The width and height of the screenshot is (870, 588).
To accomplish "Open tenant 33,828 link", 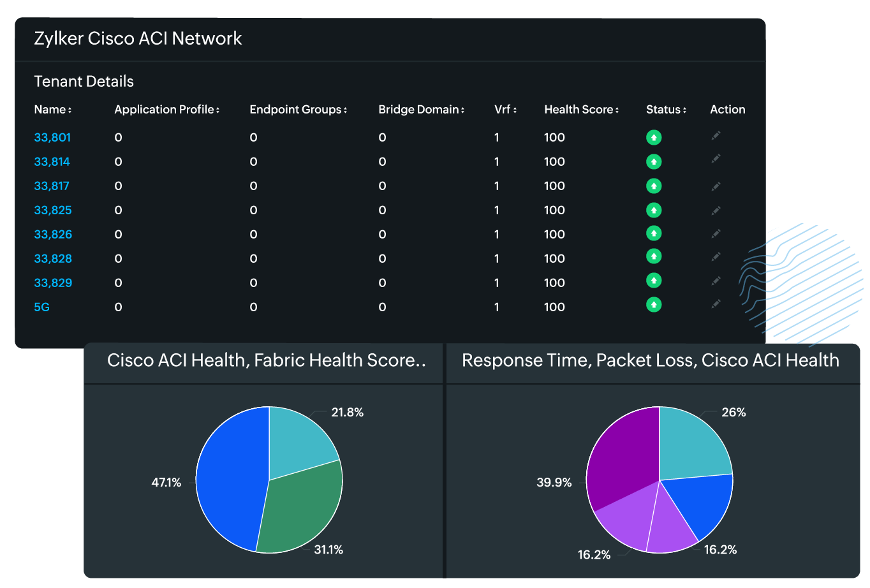I will [x=53, y=258].
